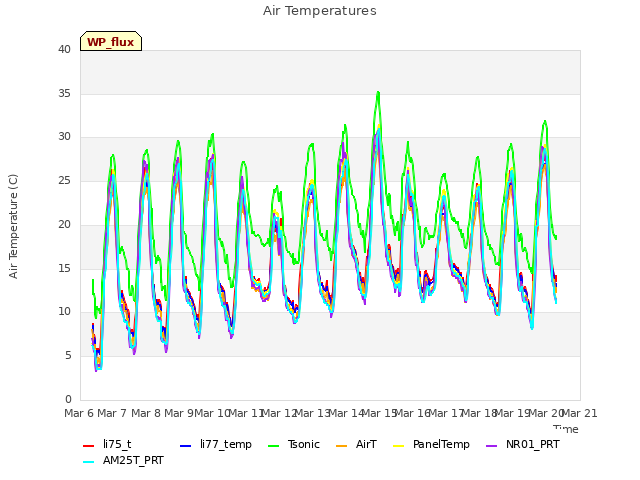Click the Air Temperature (C) axis label

point(13,226)
